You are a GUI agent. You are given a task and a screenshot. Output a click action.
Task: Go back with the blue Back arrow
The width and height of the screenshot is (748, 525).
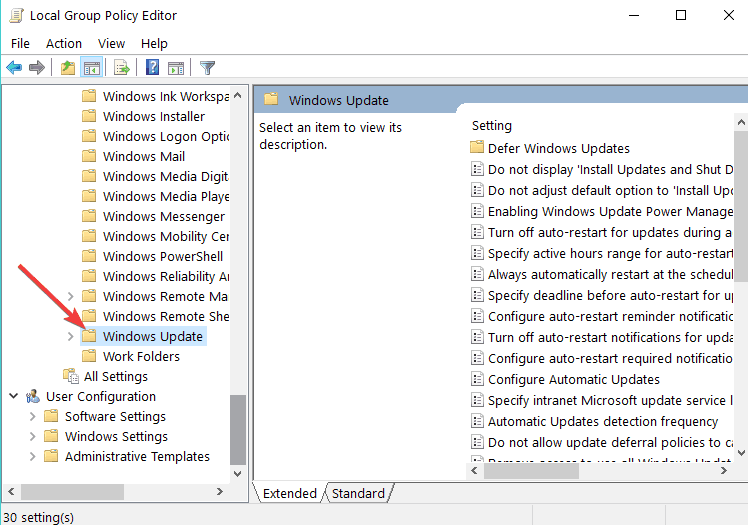pos(14,68)
